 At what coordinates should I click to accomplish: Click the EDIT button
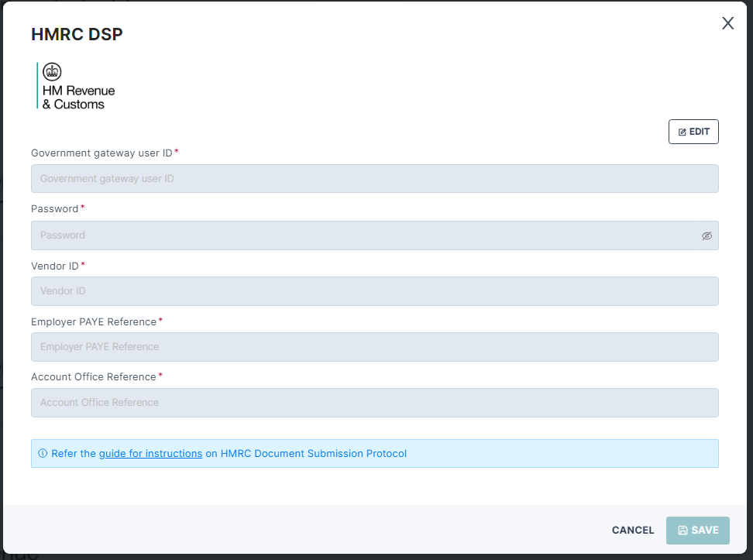pos(693,132)
